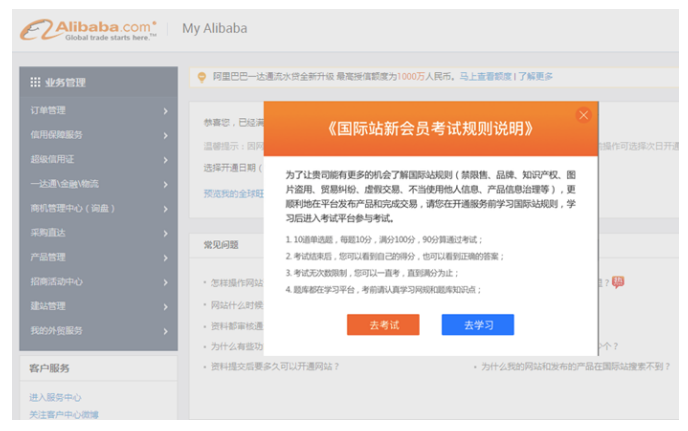Open the 关注客户中心微博 link
The image size is (688, 431).
[x=64, y=414]
